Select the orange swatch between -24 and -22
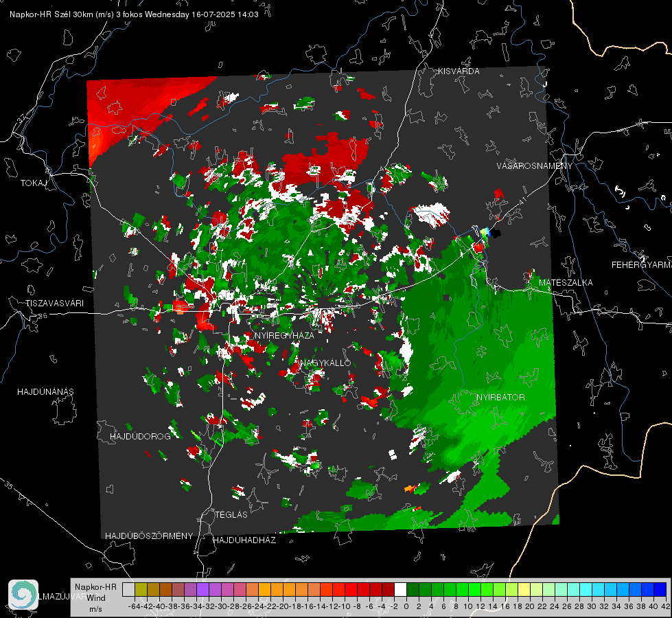672x618 pixels. pyautogui.click(x=264, y=589)
